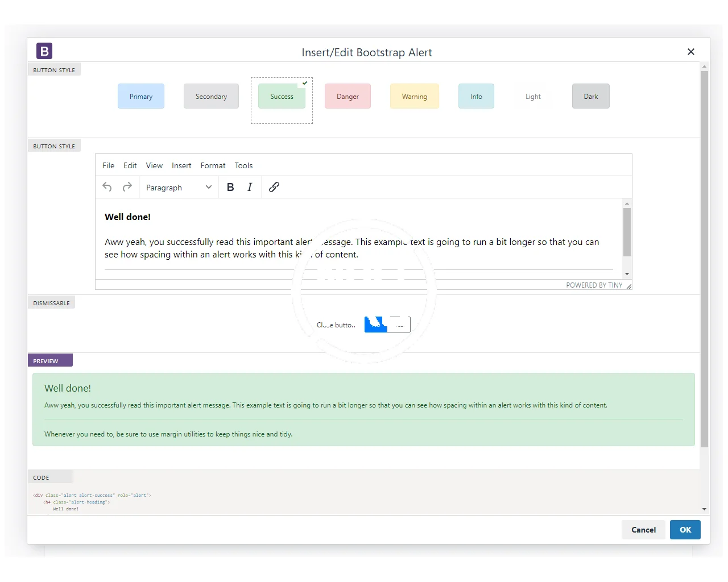
Task: Click the redo arrow in editor toolbar
Action: [127, 187]
